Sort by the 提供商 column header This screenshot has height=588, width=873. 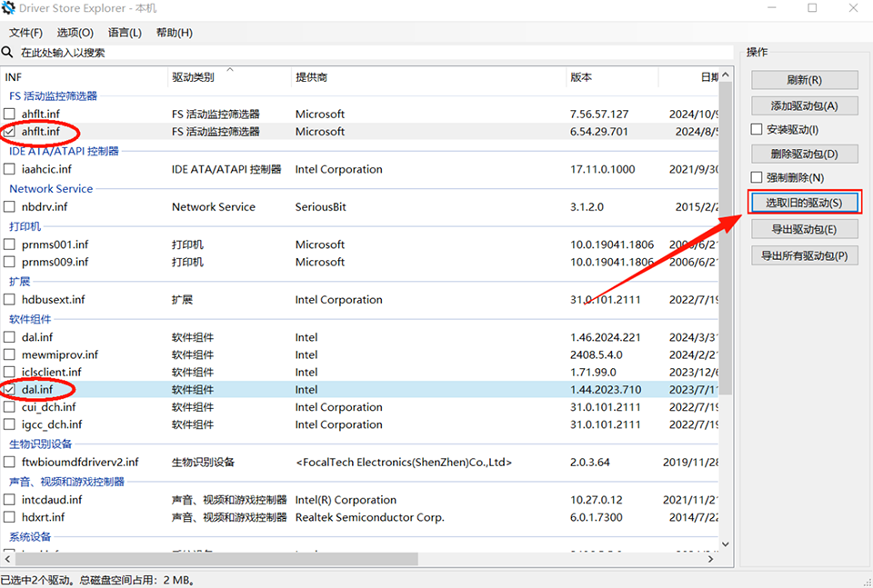(428, 77)
